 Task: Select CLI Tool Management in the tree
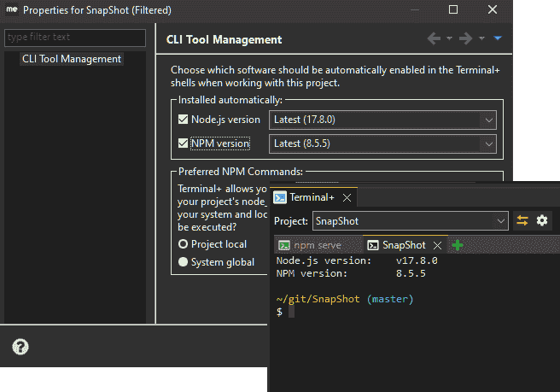click(x=72, y=59)
